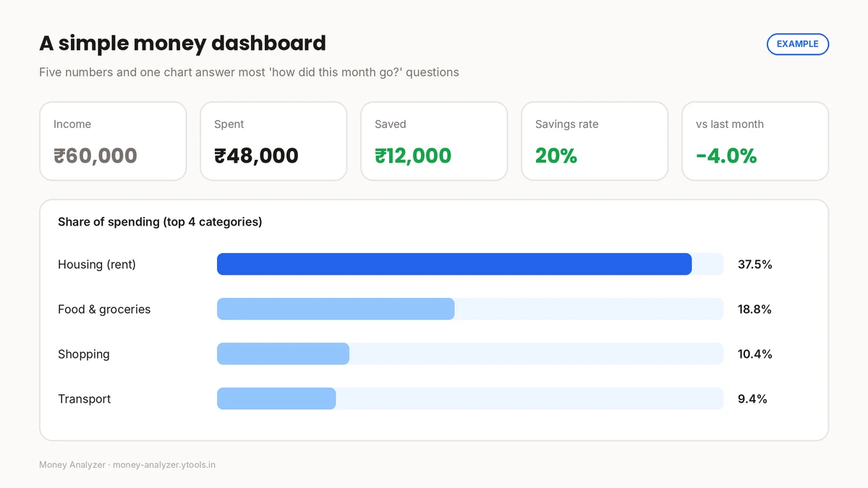
Task: Click the 37.5% housing percentage
Action: [755, 265]
